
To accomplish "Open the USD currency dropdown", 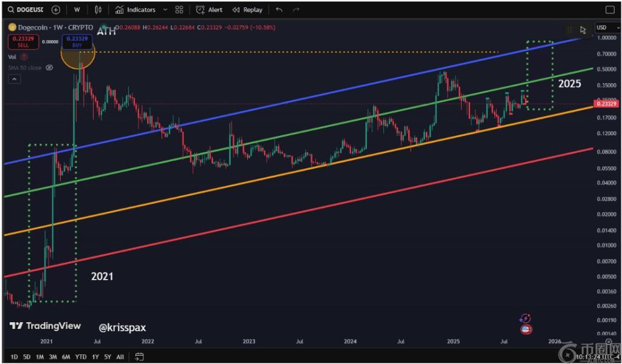I will pos(604,27).
